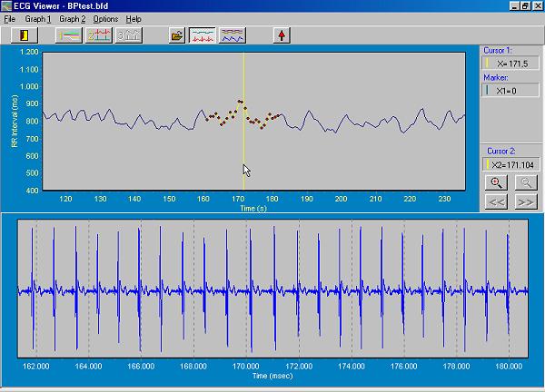This screenshot has width=545, height=392.
Task: Open the File menu
Action: [x=10, y=18]
